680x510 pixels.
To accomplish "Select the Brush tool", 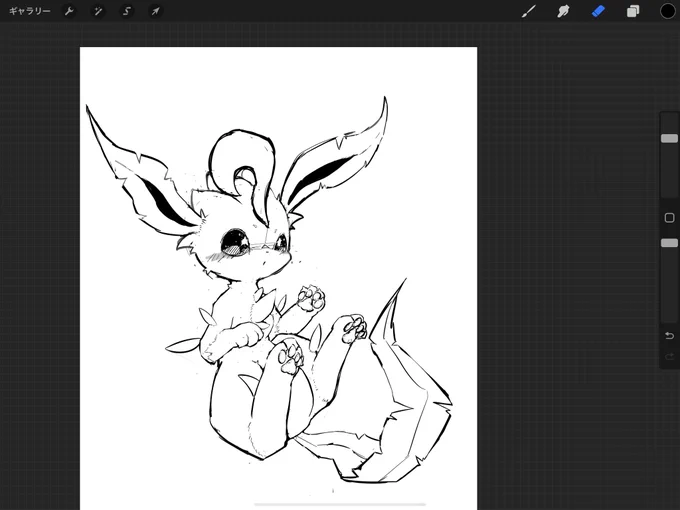I will pyautogui.click(x=529, y=11).
